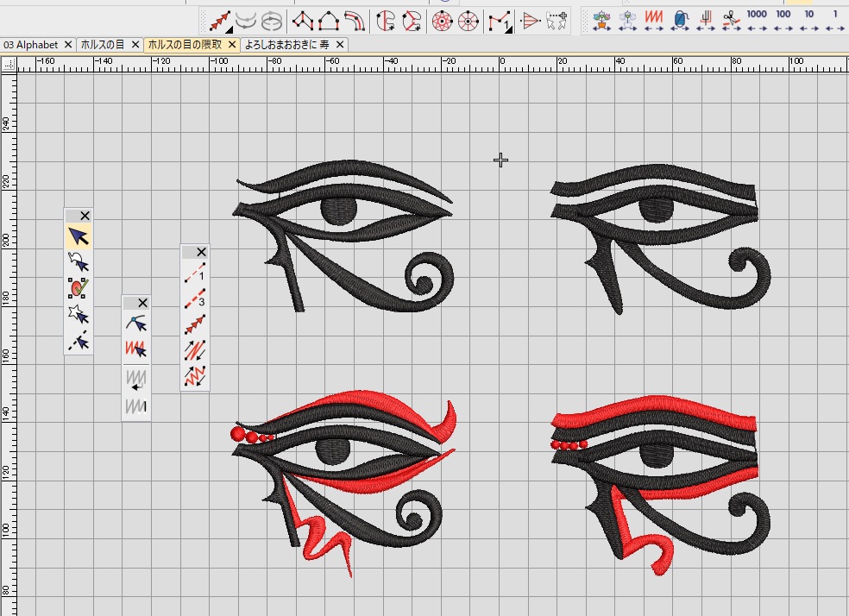The image size is (849, 616).
Task: Step by blue thread spool color icon
Action: 680,21
